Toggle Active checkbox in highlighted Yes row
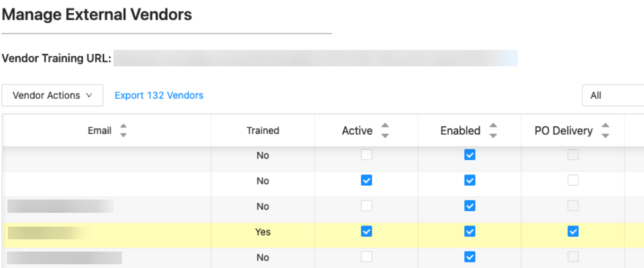The image size is (644, 268). (366, 231)
